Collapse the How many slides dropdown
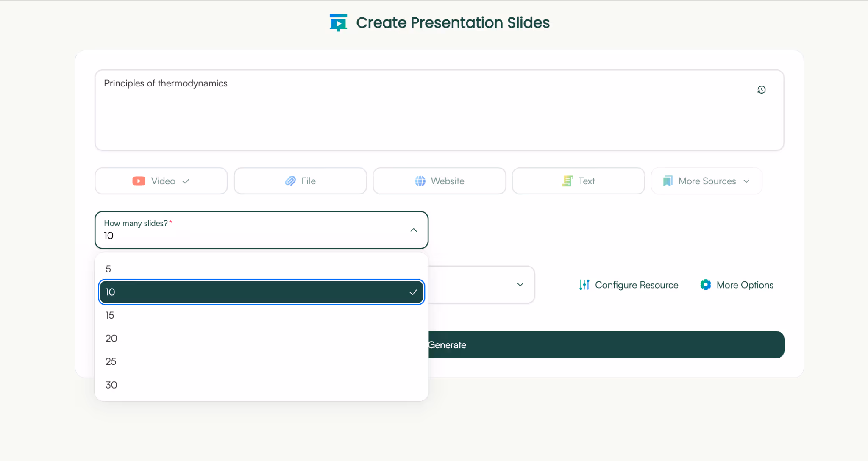The width and height of the screenshot is (868, 461). (413, 230)
